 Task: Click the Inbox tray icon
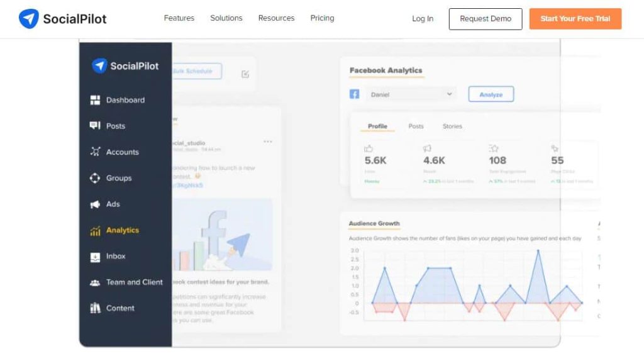(95, 257)
